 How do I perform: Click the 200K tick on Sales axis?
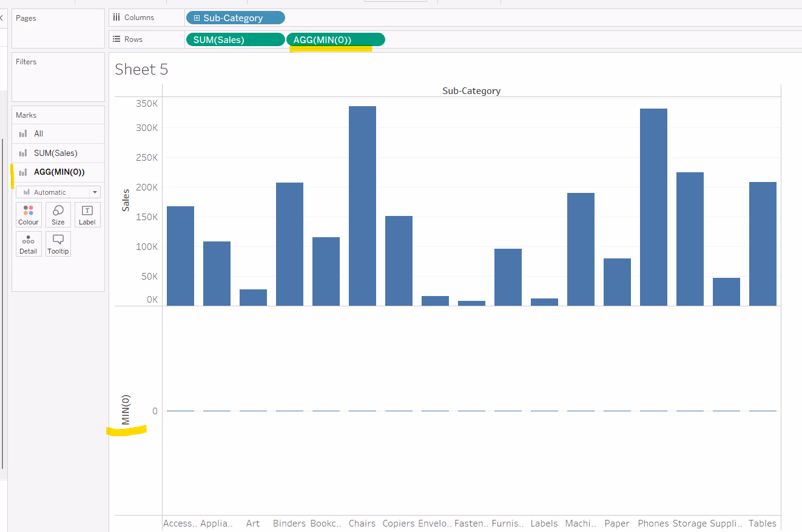[x=147, y=187]
